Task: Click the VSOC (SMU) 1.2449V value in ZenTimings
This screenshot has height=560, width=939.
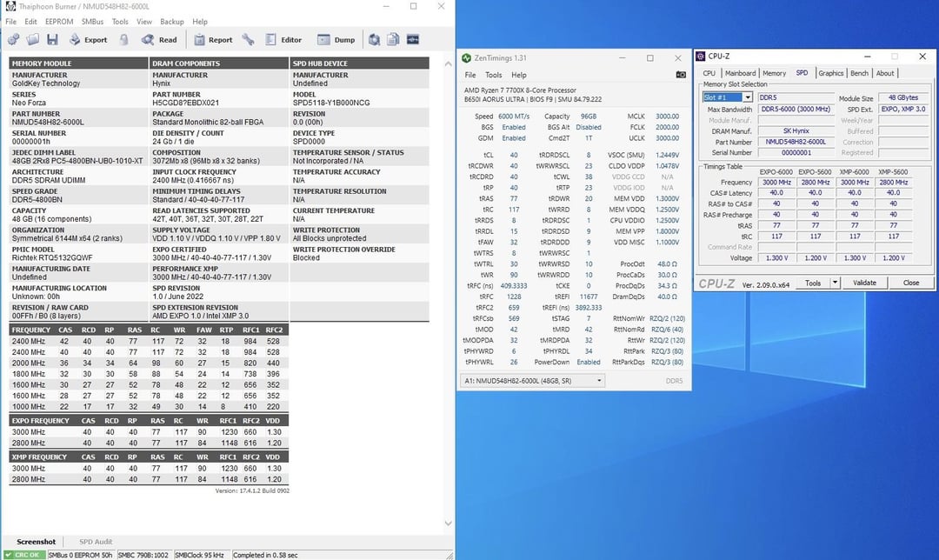Action: [667, 155]
